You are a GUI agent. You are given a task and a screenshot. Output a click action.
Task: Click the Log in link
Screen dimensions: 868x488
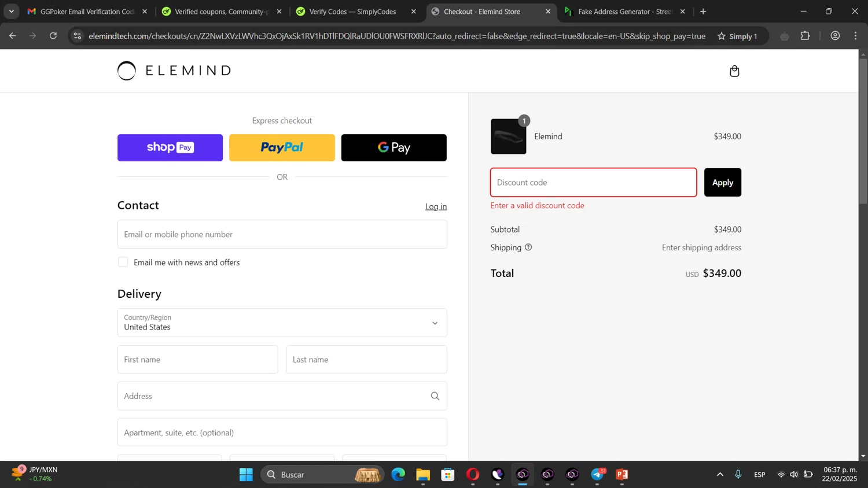click(x=436, y=206)
